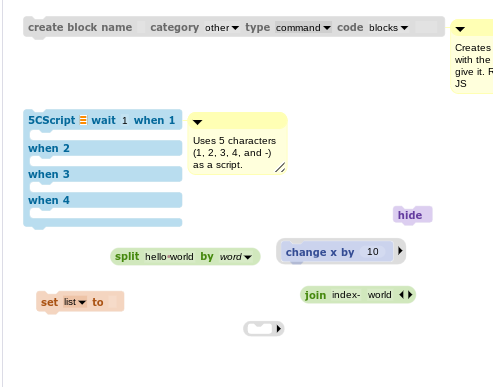Select the 5CScript block label
Viewport: 493px width, 387px height.
[x=51, y=120]
